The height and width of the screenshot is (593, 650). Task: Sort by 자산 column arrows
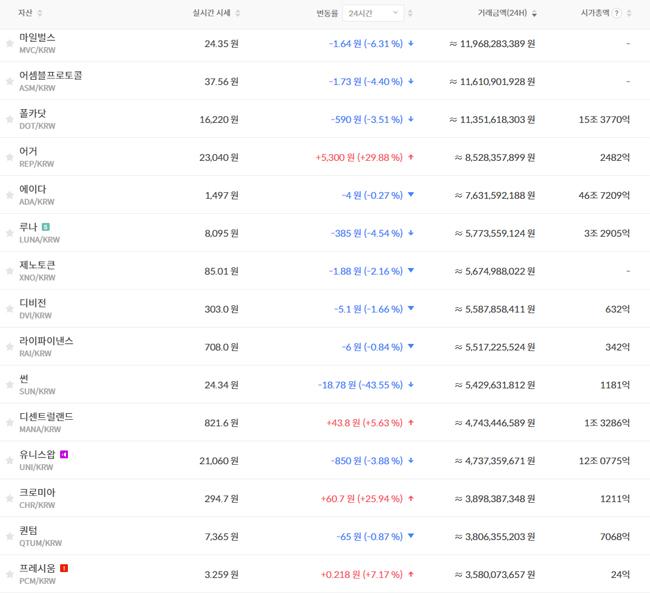pyautogui.click(x=39, y=13)
